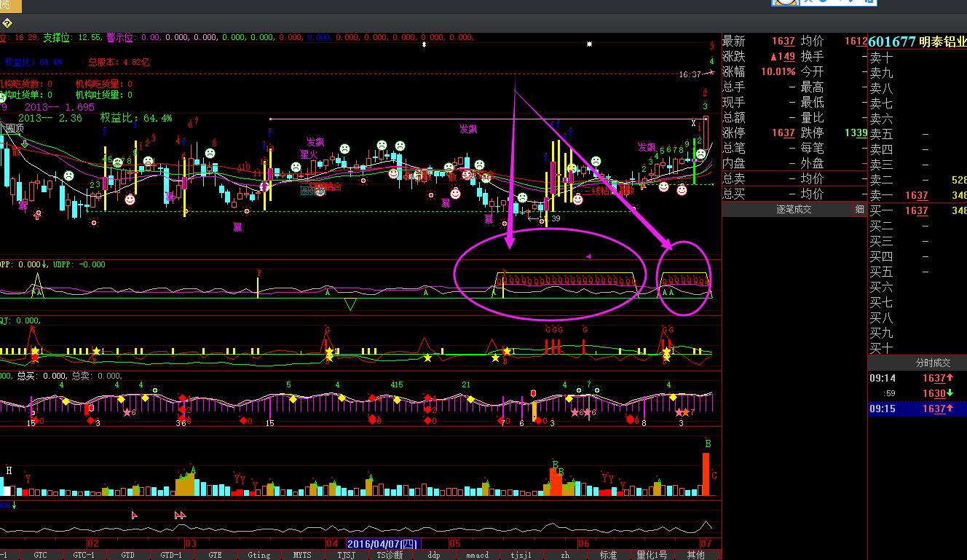Open the TS诊断 tab
The height and width of the screenshot is (560, 967).
click(390, 555)
